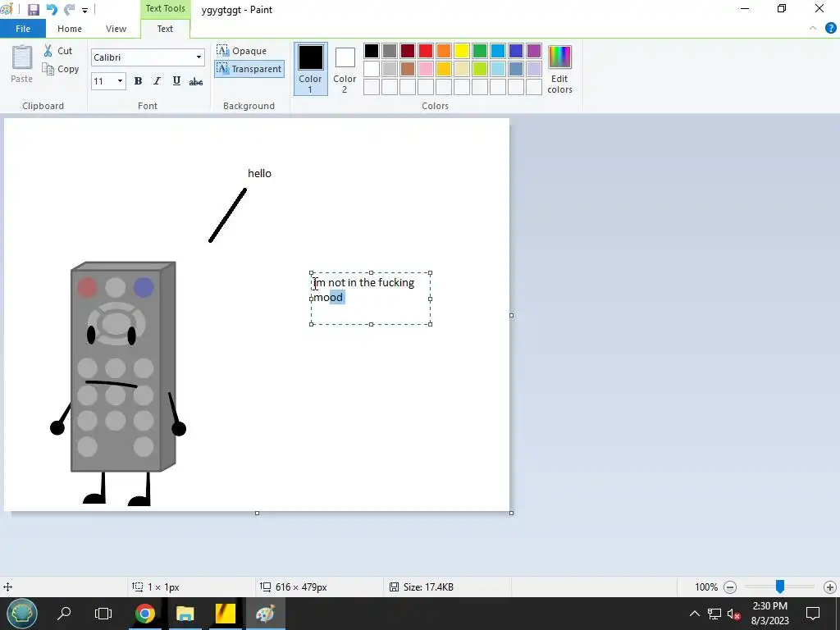Select Color 1 foreground button

click(311, 69)
